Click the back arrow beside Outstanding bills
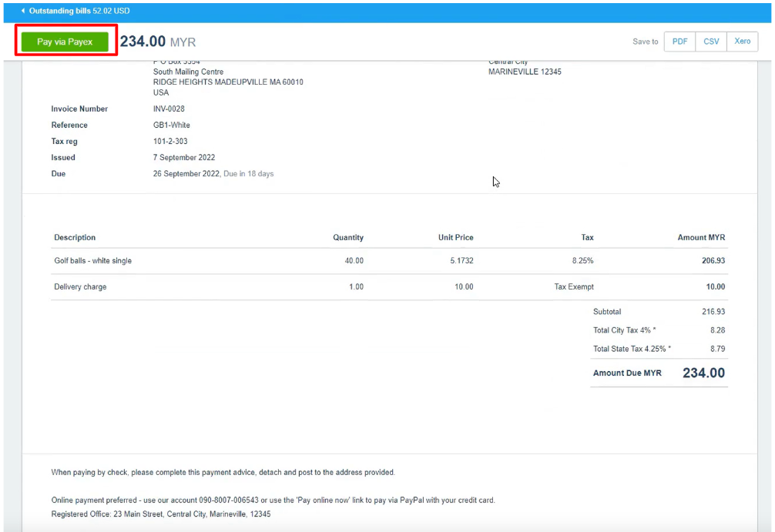 coord(23,12)
